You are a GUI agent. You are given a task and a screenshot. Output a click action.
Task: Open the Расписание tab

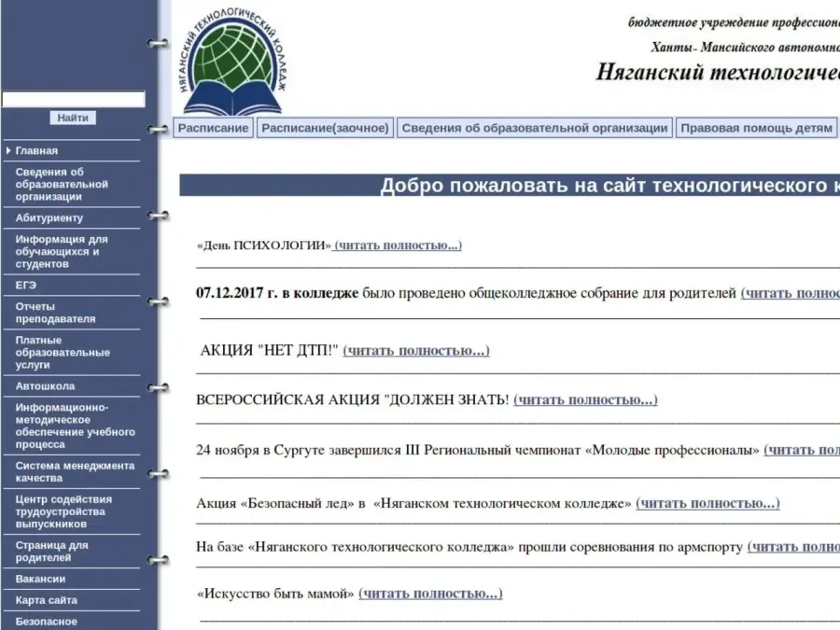(x=213, y=128)
